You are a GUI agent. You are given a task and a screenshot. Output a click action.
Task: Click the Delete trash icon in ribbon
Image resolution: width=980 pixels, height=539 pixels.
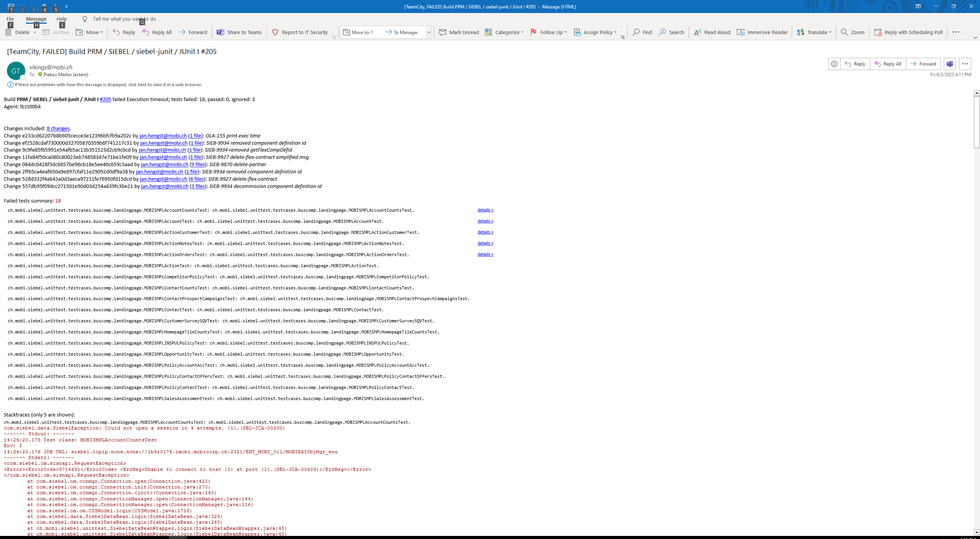coord(8,32)
